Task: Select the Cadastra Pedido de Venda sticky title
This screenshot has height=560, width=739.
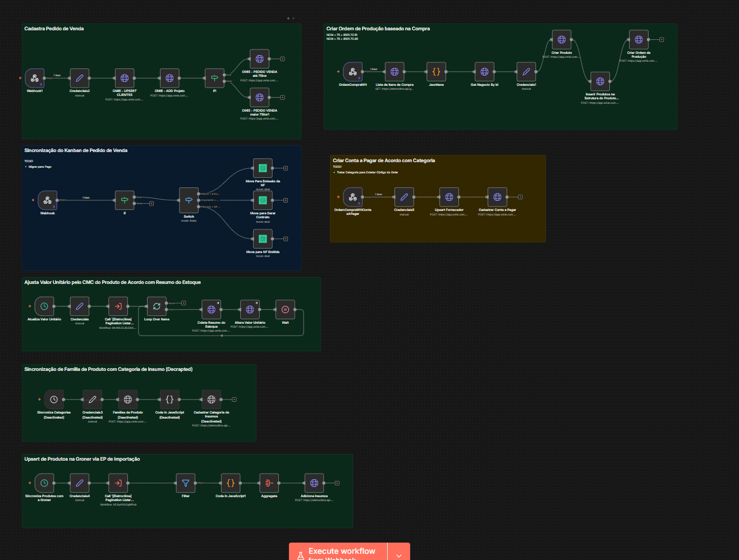Action: tap(54, 29)
